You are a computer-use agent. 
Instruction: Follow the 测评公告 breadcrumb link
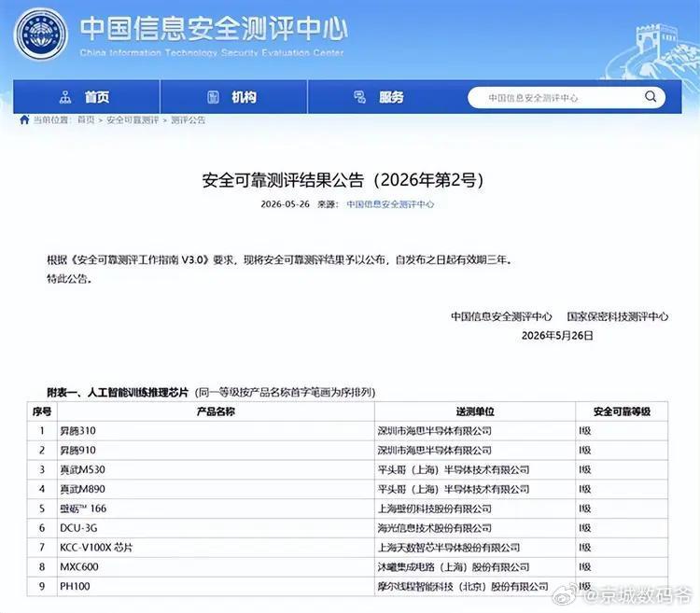coord(188,120)
